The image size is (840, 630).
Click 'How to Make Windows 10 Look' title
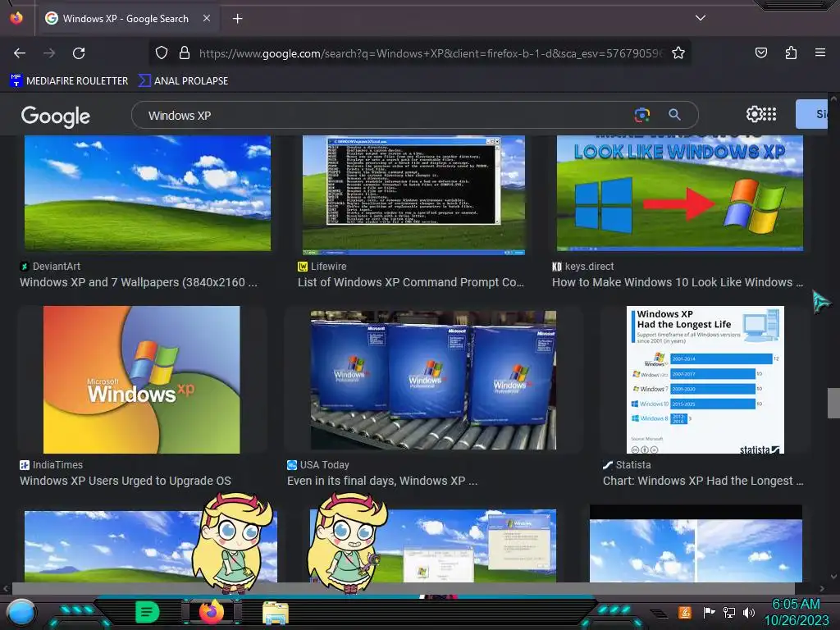(x=677, y=282)
